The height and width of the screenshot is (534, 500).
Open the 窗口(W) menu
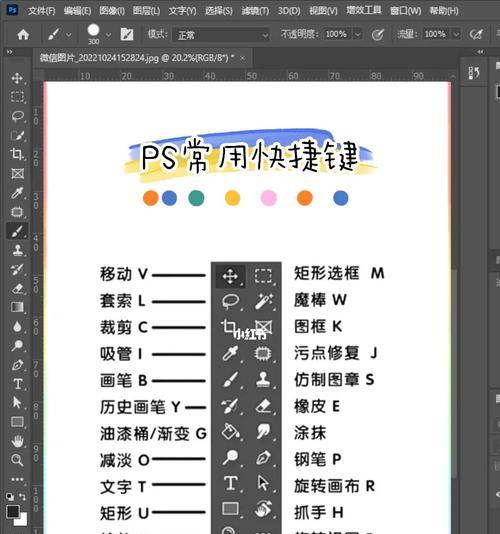coord(406,11)
